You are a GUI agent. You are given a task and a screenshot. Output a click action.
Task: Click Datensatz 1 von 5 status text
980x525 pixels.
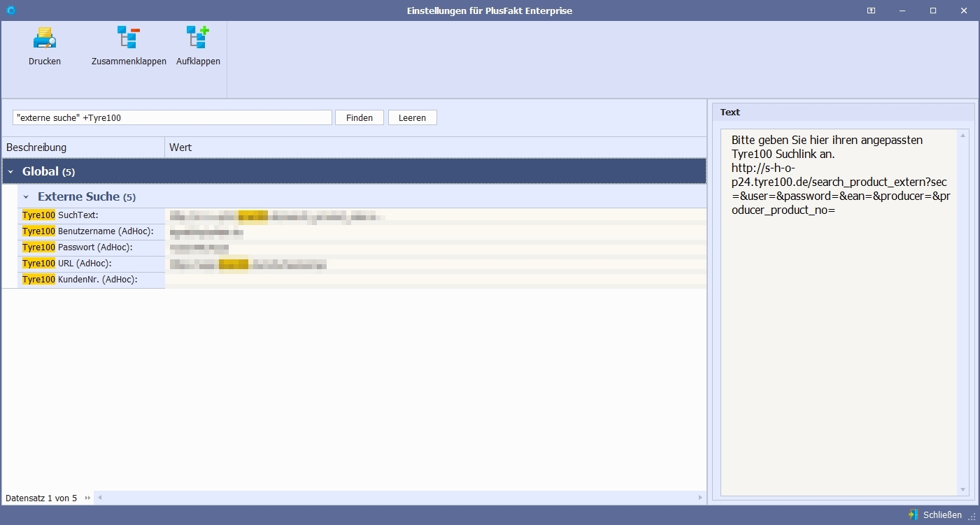pos(41,498)
